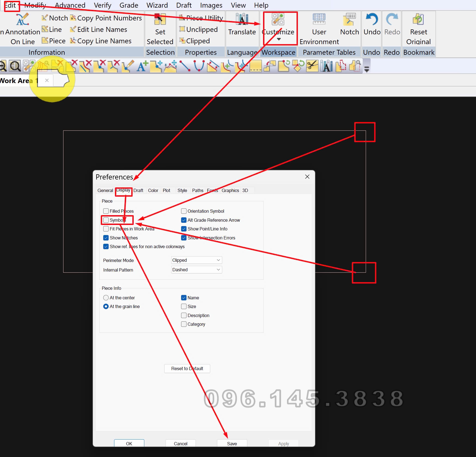This screenshot has height=457, width=476.
Task: Select At the center radio button
Action: click(x=106, y=298)
